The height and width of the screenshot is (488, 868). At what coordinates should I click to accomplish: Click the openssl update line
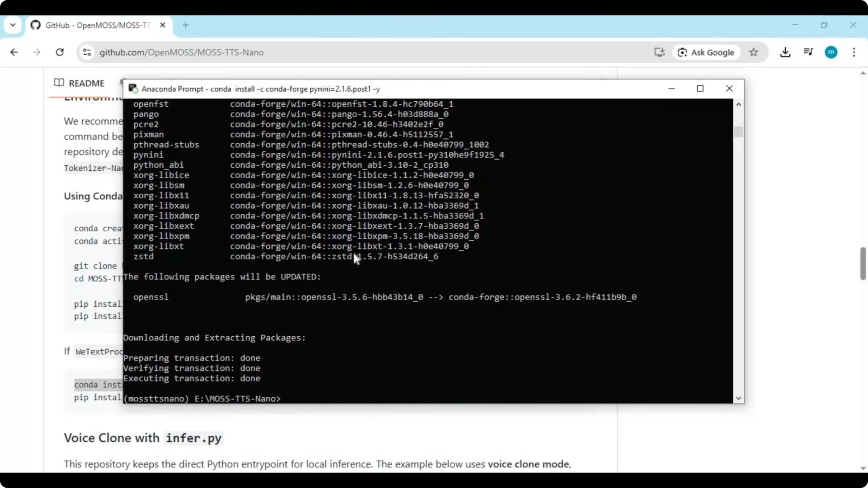tap(385, 297)
